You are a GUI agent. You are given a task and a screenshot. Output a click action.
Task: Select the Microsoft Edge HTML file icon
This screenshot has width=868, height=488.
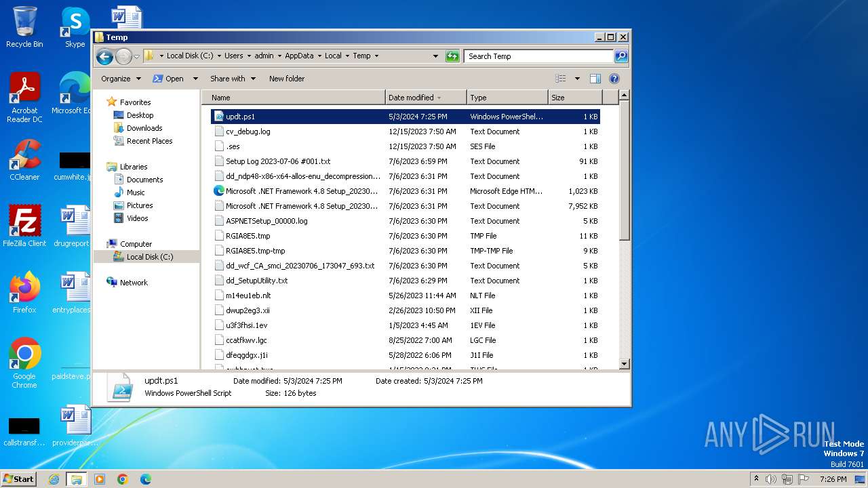pyautogui.click(x=219, y=191)
